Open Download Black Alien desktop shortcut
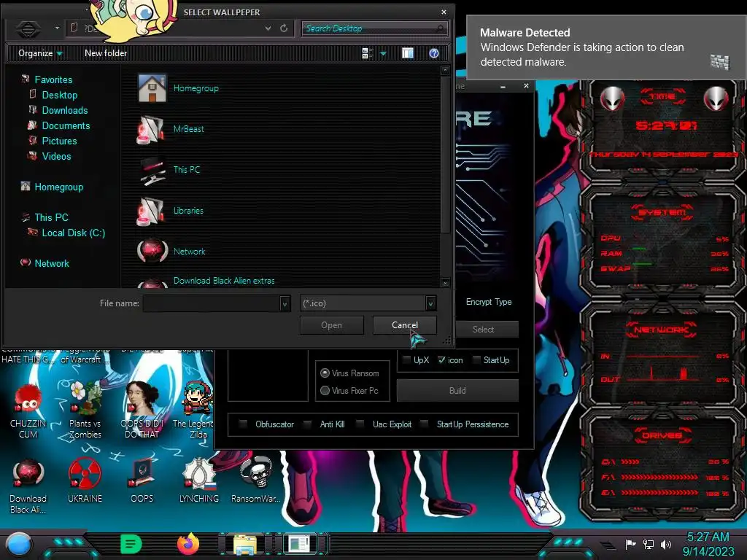The width and height of the screenshot is (747, 560). coord(28,474)
